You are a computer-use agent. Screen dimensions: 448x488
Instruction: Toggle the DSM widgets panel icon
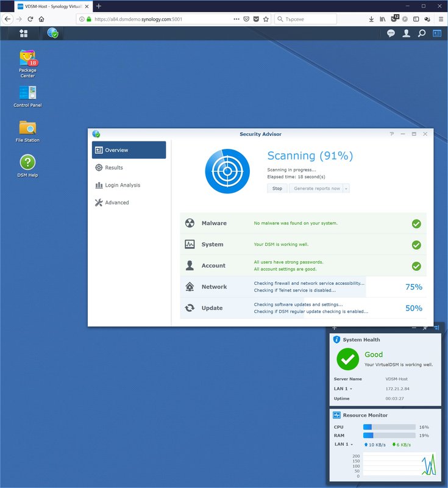pyautogui.click(x=437, y=34)
